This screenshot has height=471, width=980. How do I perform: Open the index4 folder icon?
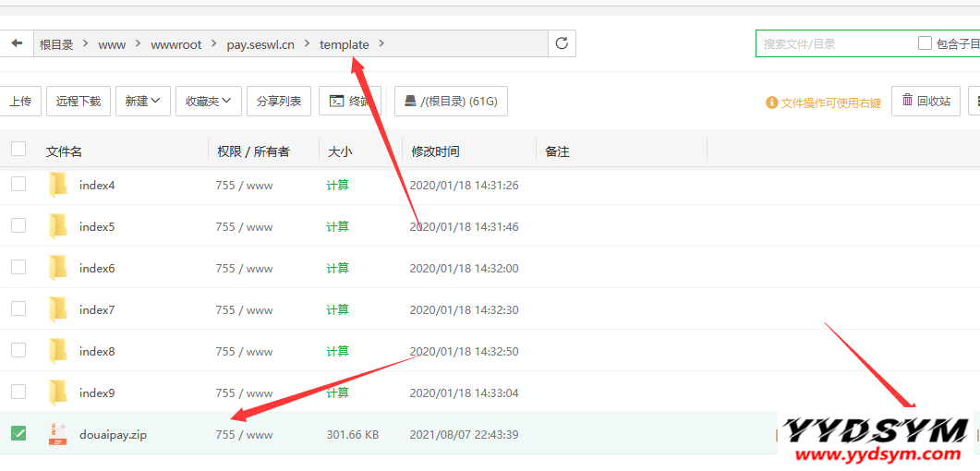58,185
